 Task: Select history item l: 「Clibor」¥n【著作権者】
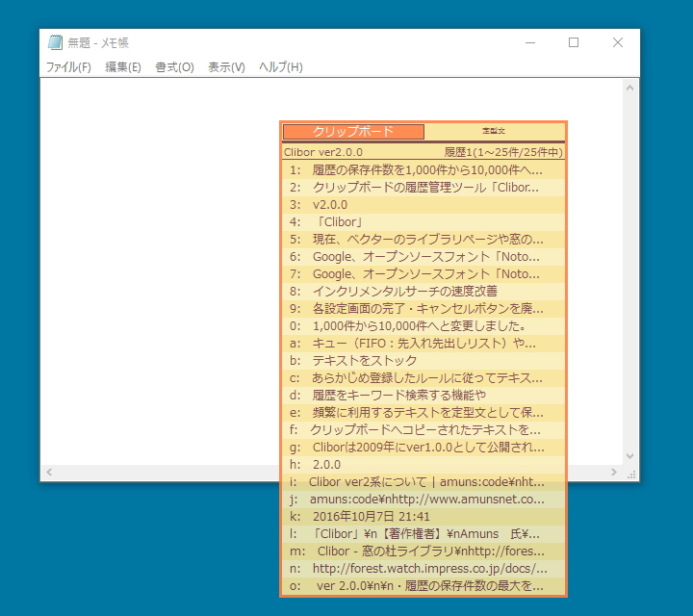click(x=423, y=534)
